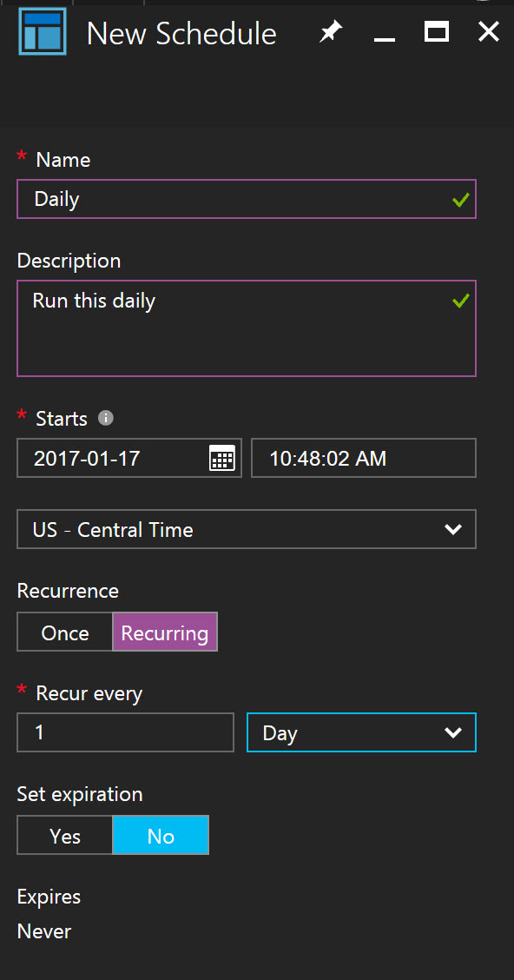
Task: Close the New Schedule blade
Action: click(489, 31)
